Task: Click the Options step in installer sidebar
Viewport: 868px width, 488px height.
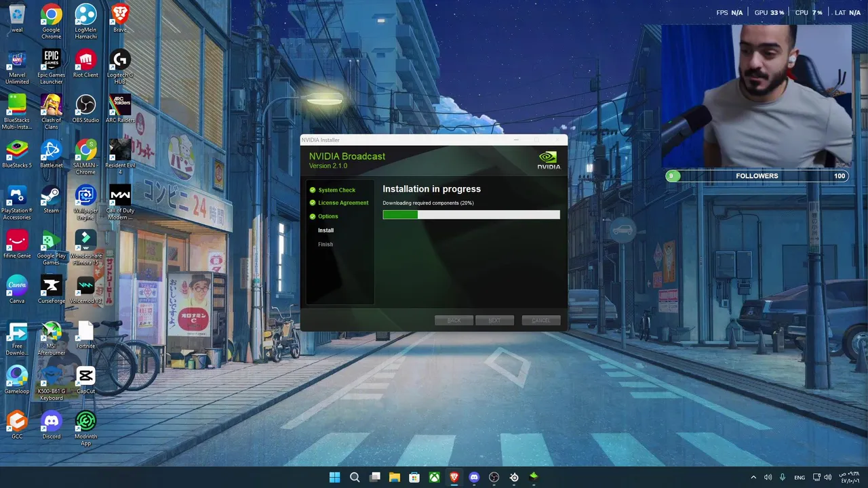Action: point(323,216)
